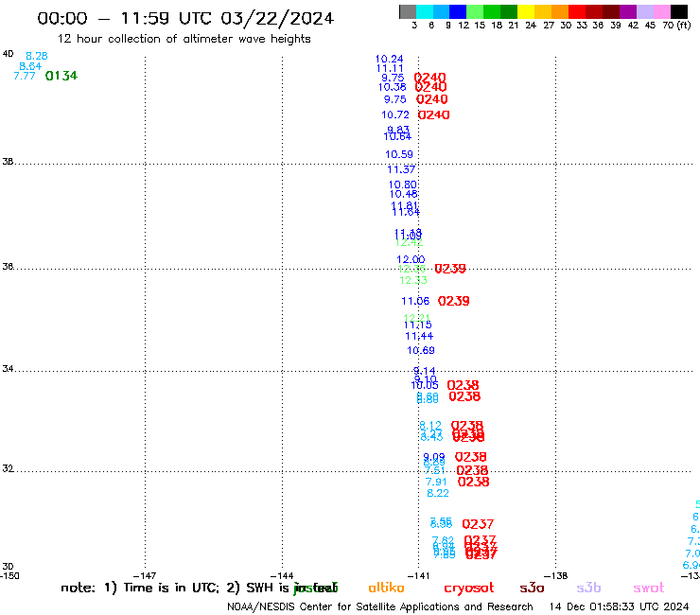Image resolution: width=700 pixels, height=615 pixels.
Task: Click wave height value 10.59
Action: (399, 154)
